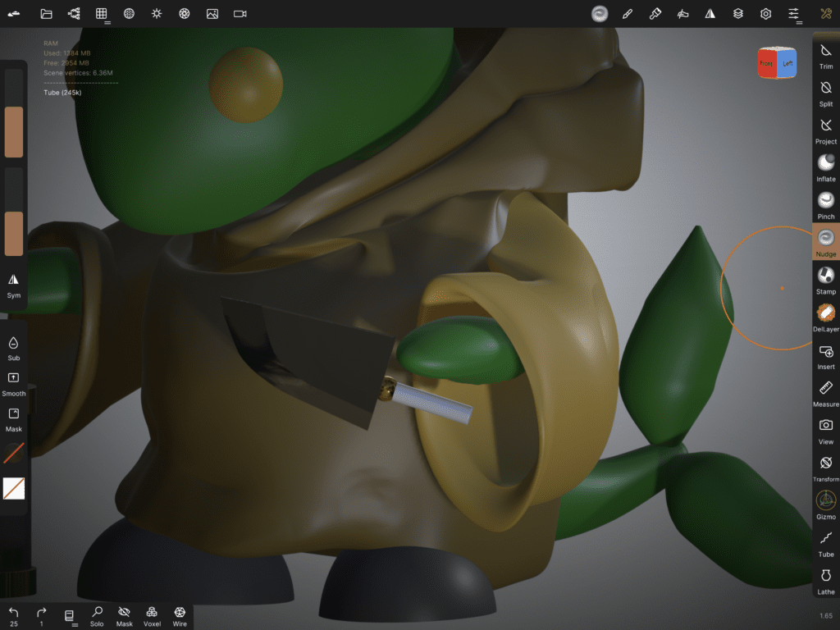Select the Lathe tool
The image size is (840, 630).
click(x=826, y=580)
